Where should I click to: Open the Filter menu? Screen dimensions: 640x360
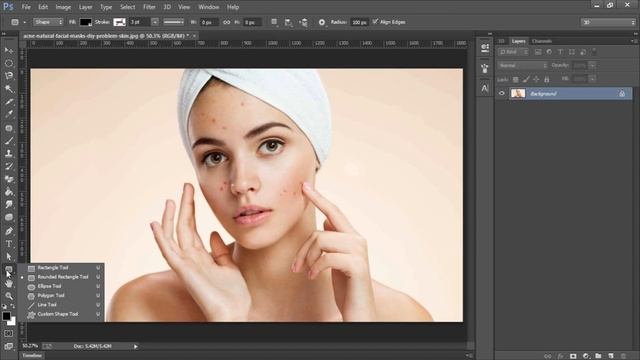[149, 7]
